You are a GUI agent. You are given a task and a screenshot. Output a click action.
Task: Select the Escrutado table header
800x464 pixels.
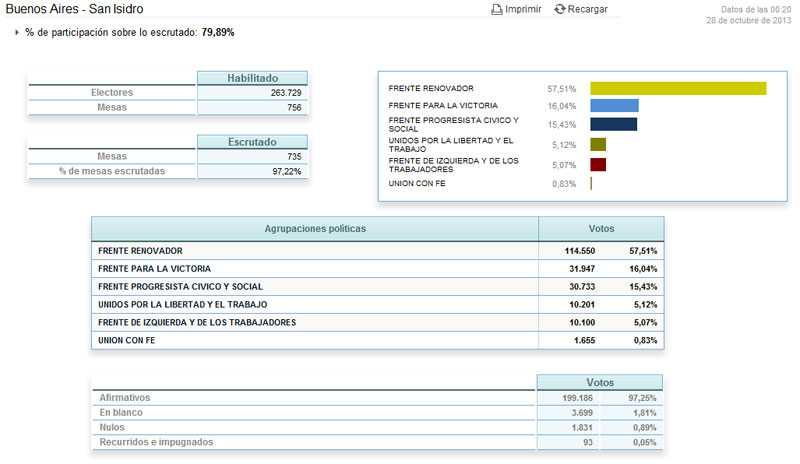pyautogui.click(x=253, y=142)
